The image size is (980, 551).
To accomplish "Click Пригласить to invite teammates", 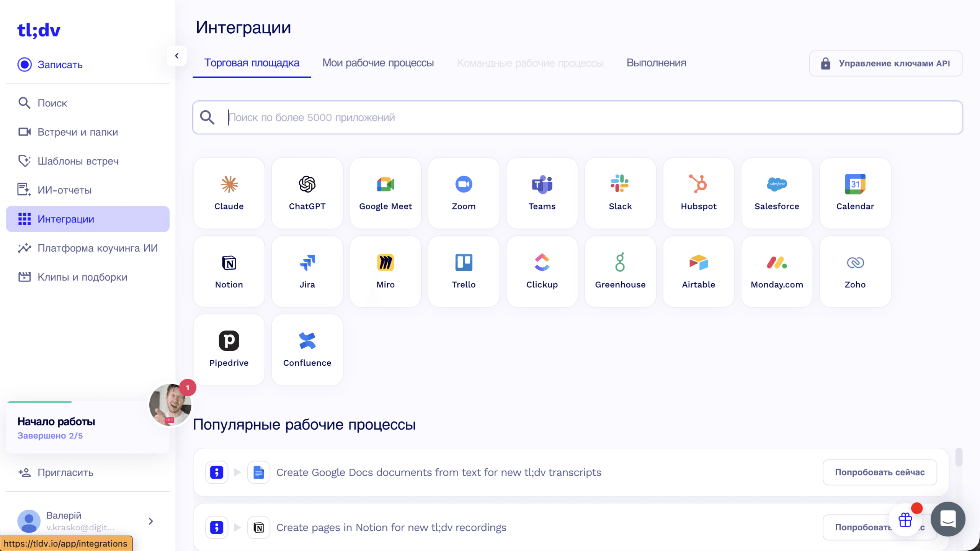I will pyautogui.click(x=56, y=473).
